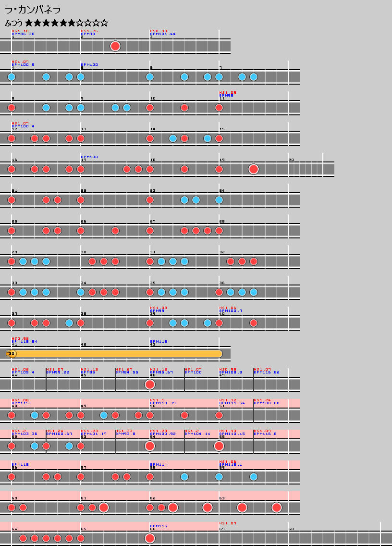This screenshot has width=392, height=546.
Task: Click the song title ラ・カンパネラ
Action: tap(33, 10)
